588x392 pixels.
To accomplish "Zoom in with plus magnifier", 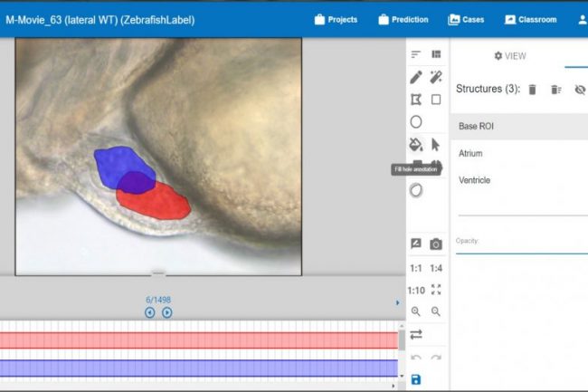I will [416, 311].
